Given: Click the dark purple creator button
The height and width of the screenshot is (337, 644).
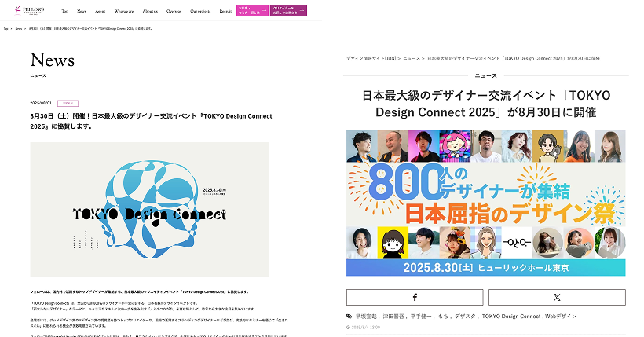Looking at the screenshot, I should click(288, 11).
